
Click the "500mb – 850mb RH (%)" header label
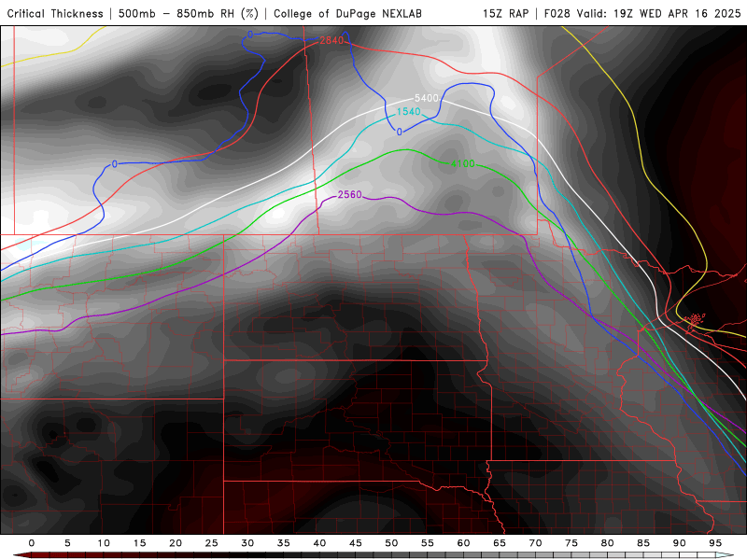(x=189, y=13)
